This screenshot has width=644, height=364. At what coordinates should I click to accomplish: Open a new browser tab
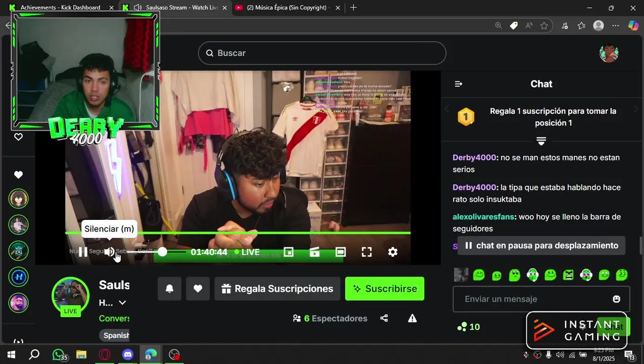354,8
